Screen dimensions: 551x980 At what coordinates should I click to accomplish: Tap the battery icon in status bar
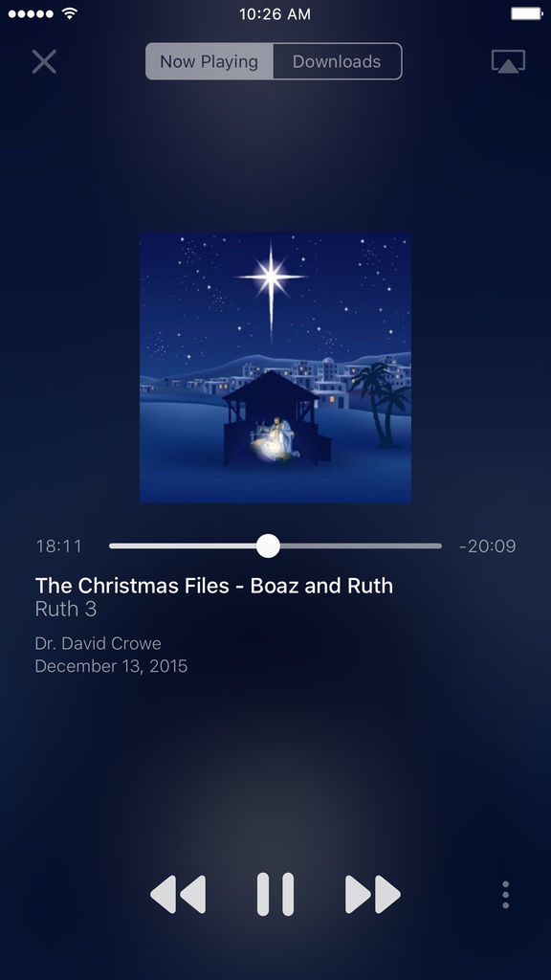(x=527, y=13)
